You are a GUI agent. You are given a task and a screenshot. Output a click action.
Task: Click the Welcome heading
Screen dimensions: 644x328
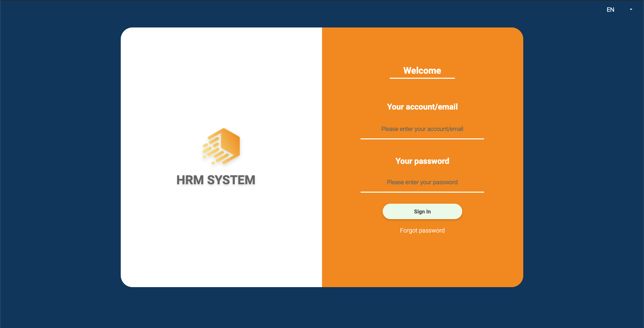(422, 71)
